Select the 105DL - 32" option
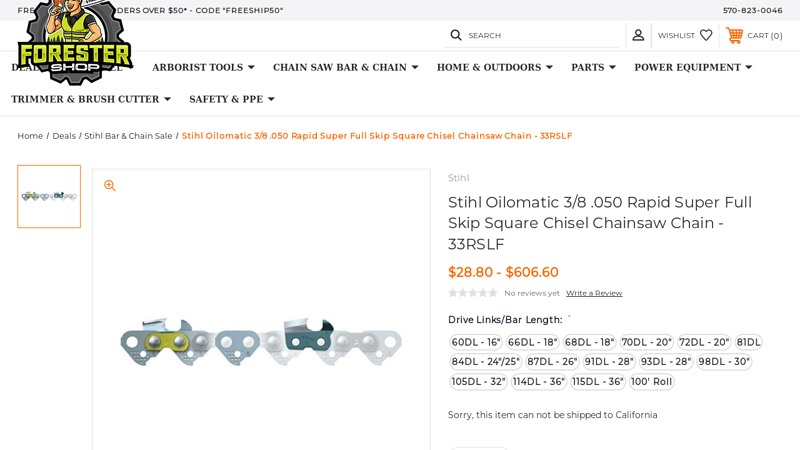800x450 pixels. pos(476,381)
